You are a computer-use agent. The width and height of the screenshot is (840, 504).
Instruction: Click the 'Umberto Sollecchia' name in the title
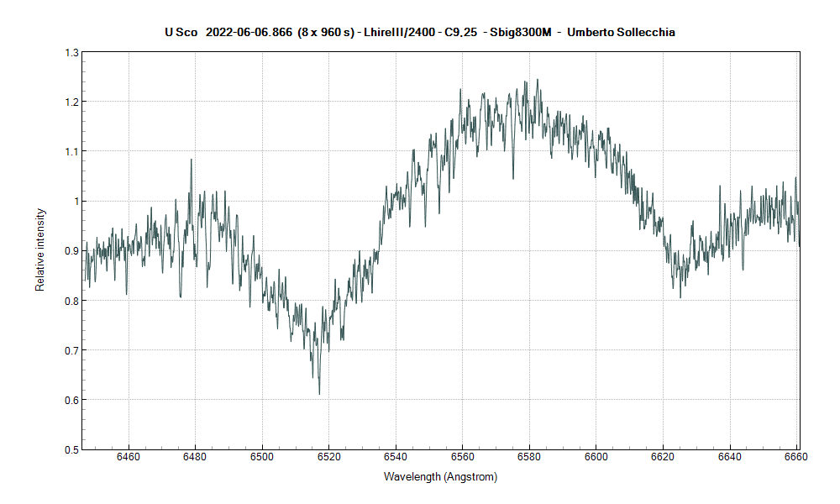[621, 32]
